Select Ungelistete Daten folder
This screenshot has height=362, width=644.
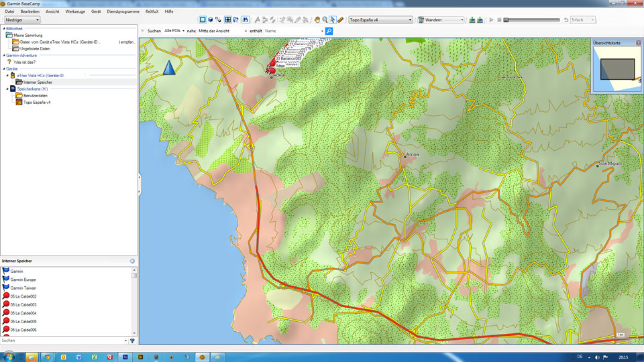pos(35,49)
